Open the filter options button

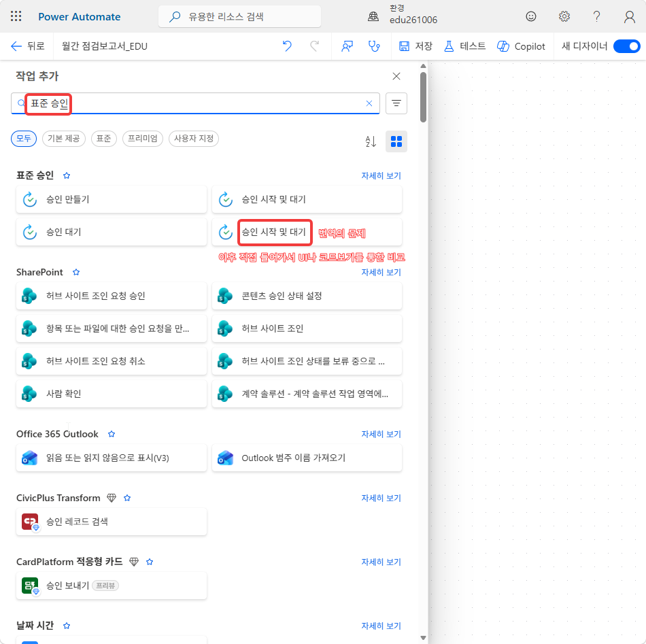(x=396, y=103)
